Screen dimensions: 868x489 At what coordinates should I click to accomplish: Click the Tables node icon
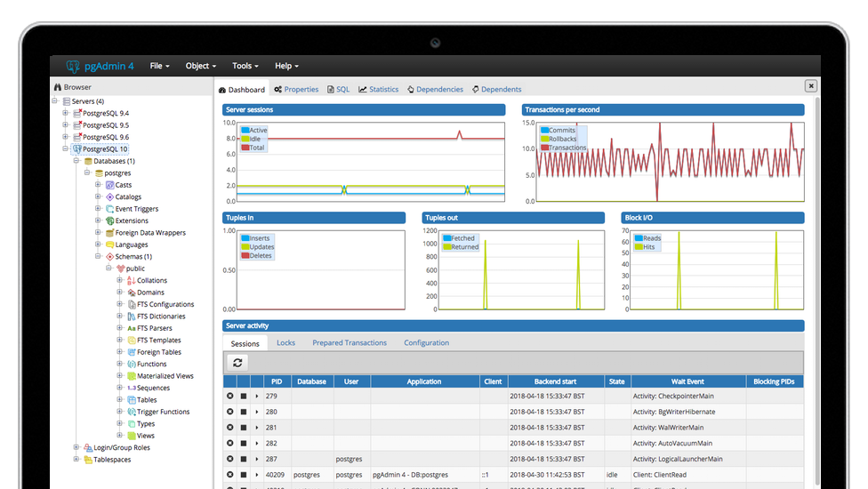pyautogui.click(x=132, y=400)
